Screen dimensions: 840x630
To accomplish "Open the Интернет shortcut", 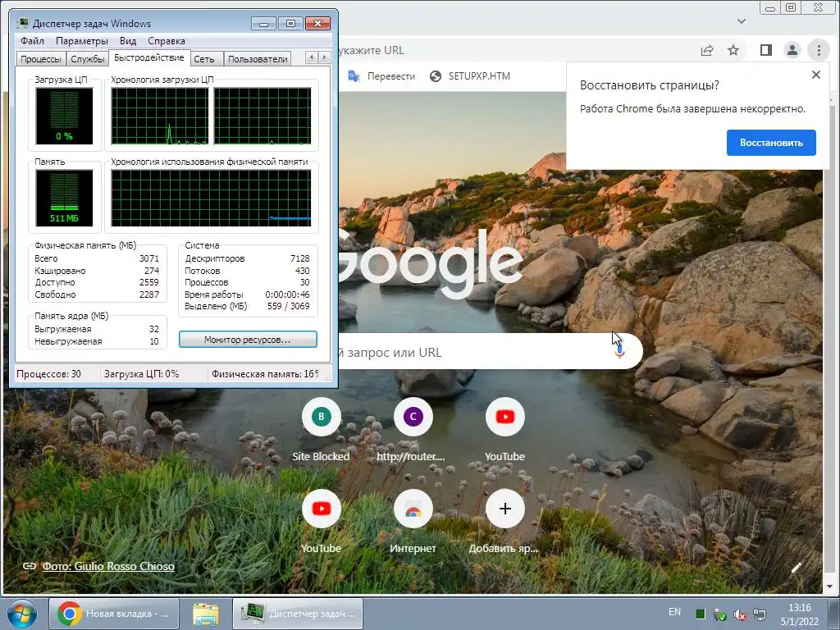I will click(x=413, y=522).
